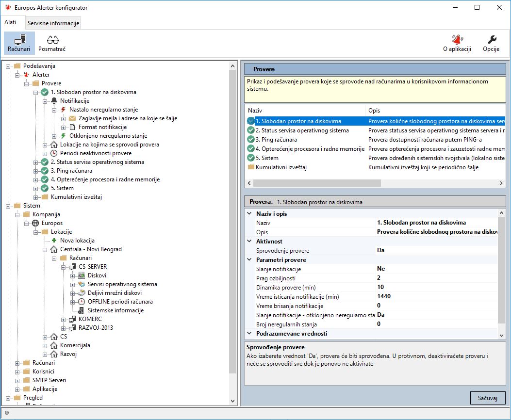Sort list by the Naziv column header
Viewport: 511px width, 420px height.
[305, 111]
